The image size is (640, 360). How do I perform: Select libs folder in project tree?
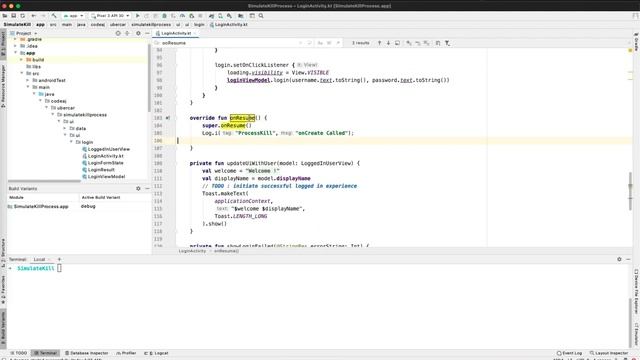click(x=33, y=67)
